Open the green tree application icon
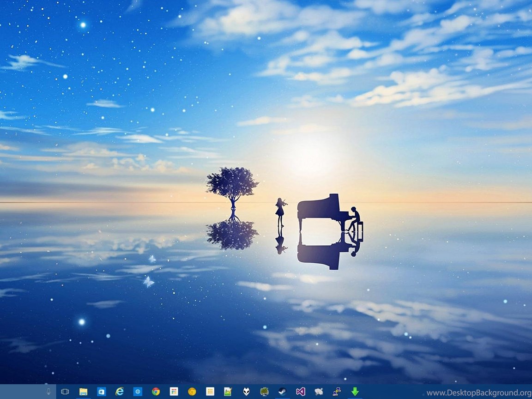Viewport: 532px width, 399px height. 264,392
